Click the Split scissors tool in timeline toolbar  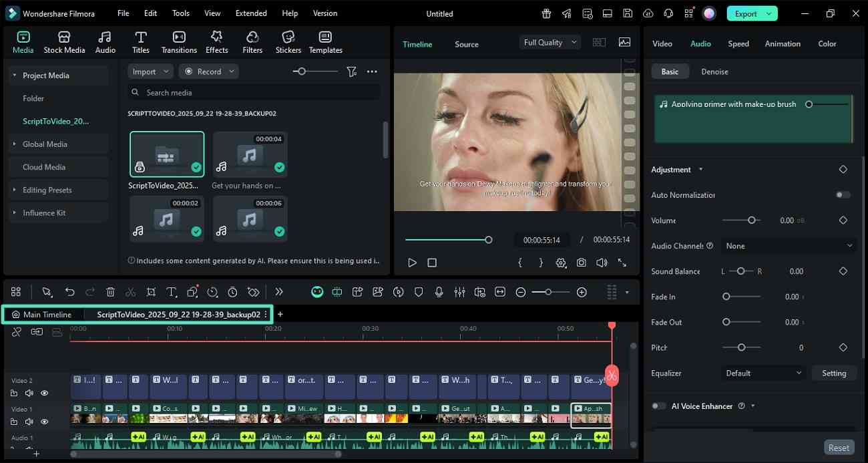click(131, 292)
